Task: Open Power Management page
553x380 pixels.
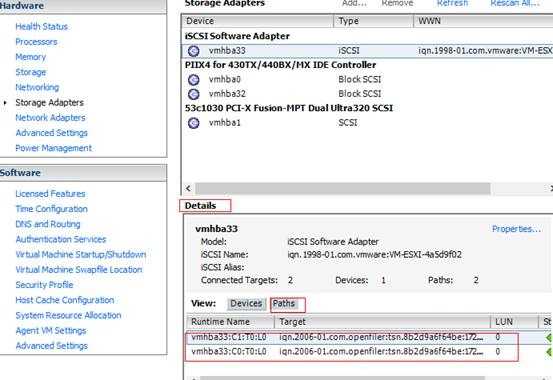Action: (54, 148)
